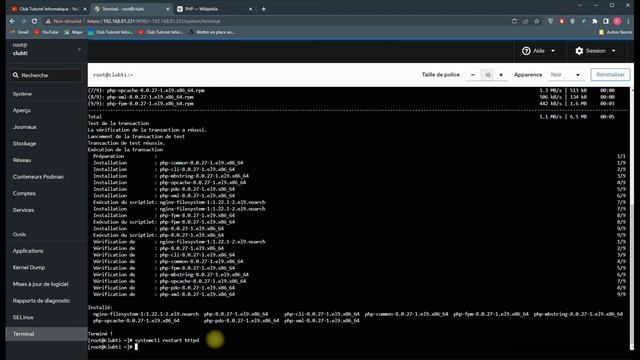Open 'Mises à jour de logiciel'
Viewport: 640px width, 360px height.
coord(40,284)
